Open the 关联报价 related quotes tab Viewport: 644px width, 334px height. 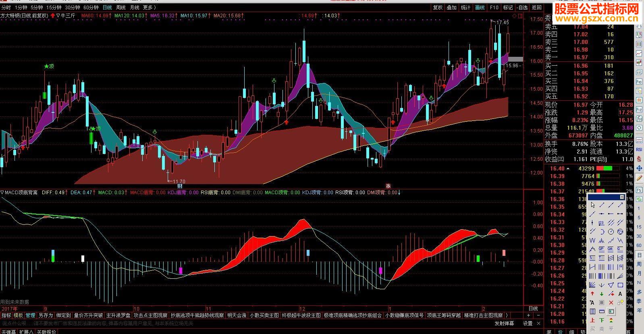(x=46, y=332)
